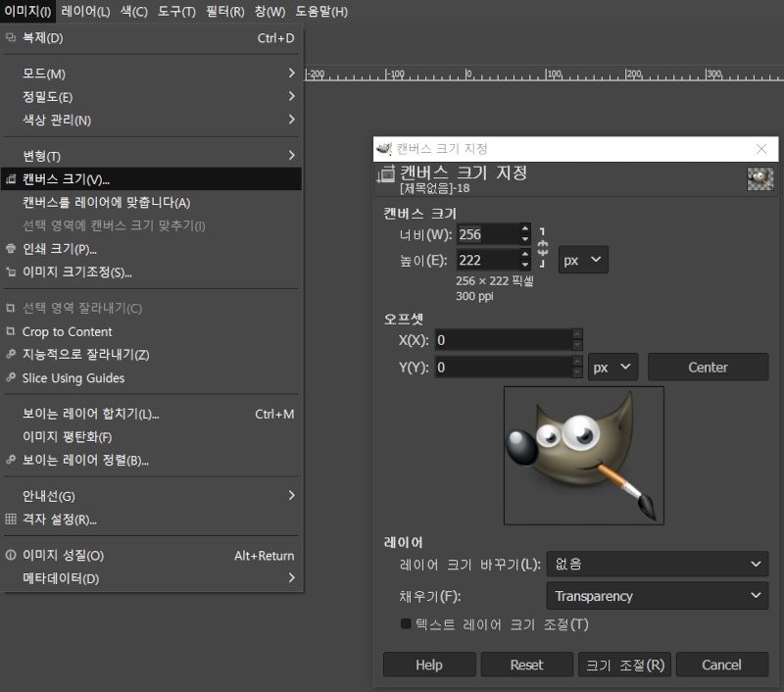The width and height of the screenshot is (784, 692).
Task: Click the Cancel button
Action: point(722,665)
